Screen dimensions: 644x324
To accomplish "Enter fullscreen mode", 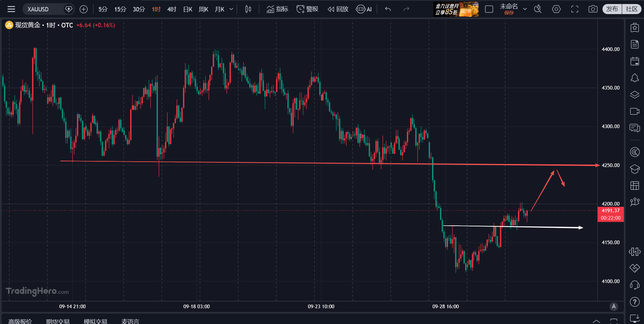I will (575, 9).
